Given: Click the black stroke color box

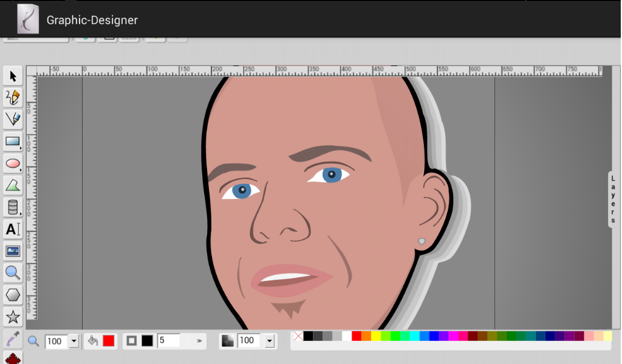Looking at the screenshot, I should (147, 341).
